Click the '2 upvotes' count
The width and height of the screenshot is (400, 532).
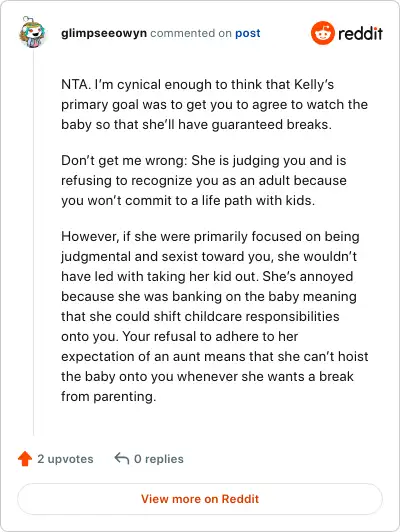[x=65, y=459]
